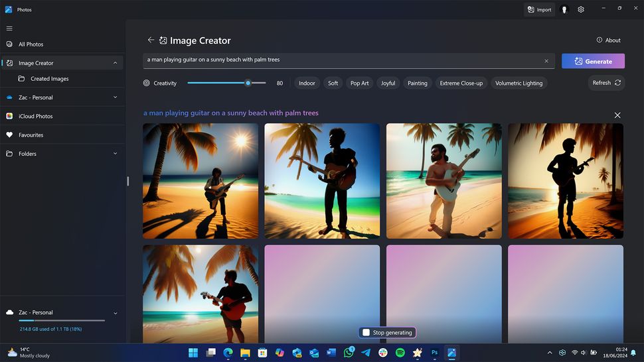Viewport: 644px width, 362px height.
Task: Open the hamburger navigation menu
Action: pos(9,29)
